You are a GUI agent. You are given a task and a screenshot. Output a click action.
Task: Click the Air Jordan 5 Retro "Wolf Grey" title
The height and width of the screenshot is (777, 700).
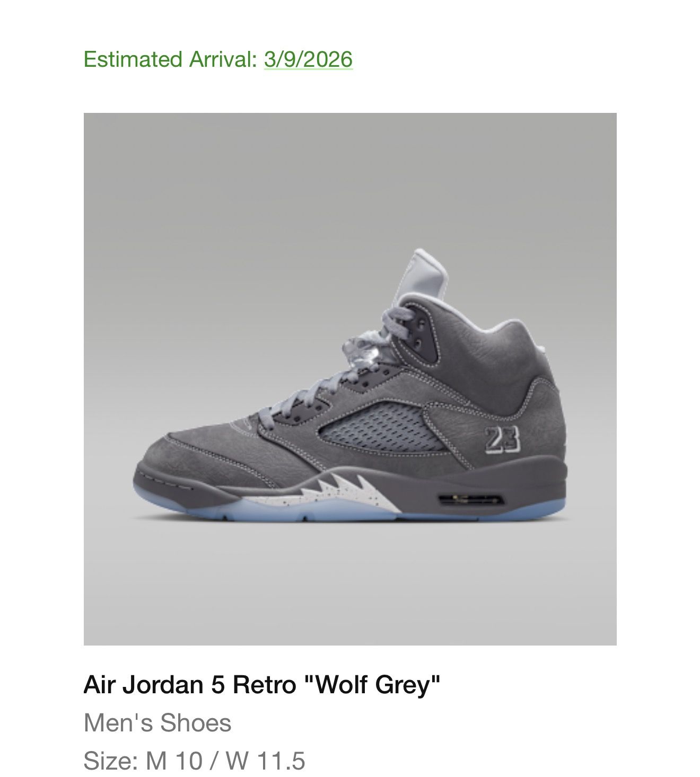click(262, 685)
